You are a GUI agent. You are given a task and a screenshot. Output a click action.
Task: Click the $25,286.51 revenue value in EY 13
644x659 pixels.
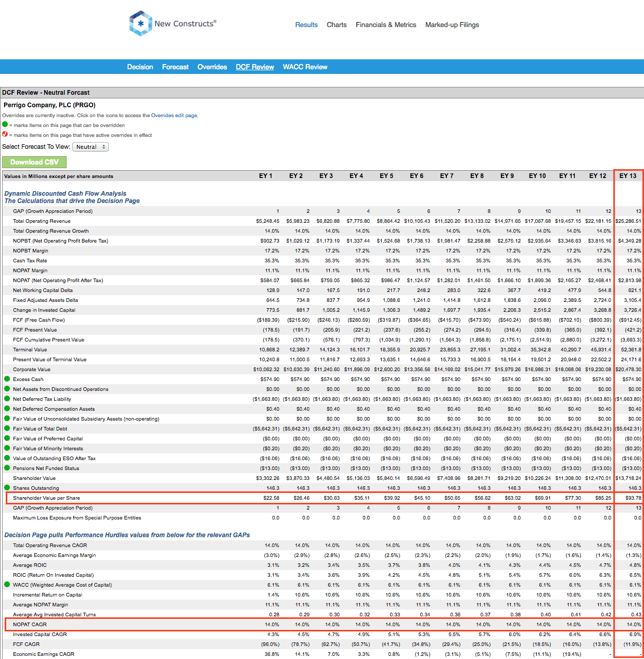point(628,221)
